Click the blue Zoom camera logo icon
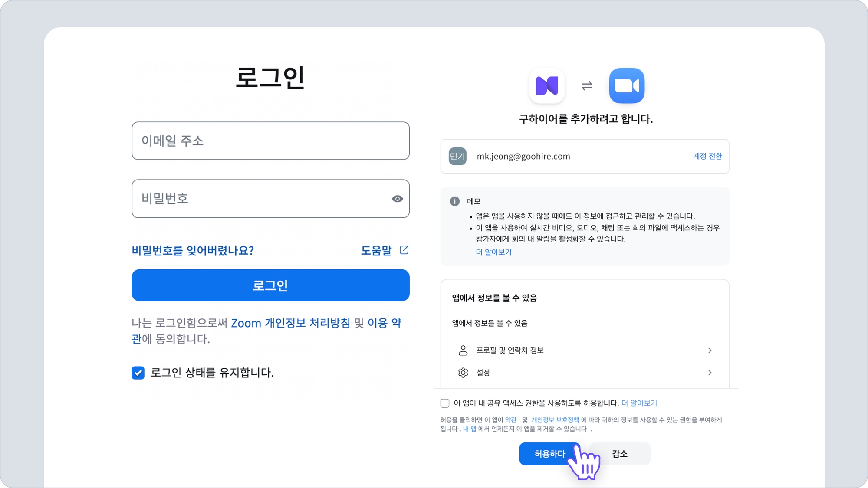The width and height of the screenshot is (868, 488). coord(627,85)
